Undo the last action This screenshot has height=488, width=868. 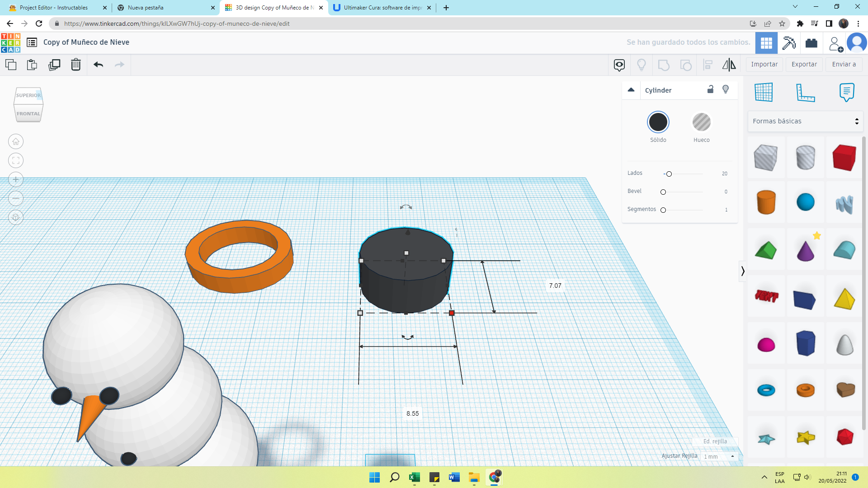pos(99,65)
